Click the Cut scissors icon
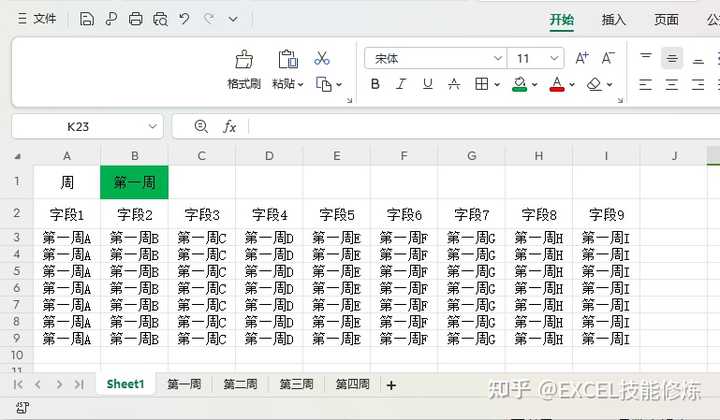720x420 pixels. 322,58
